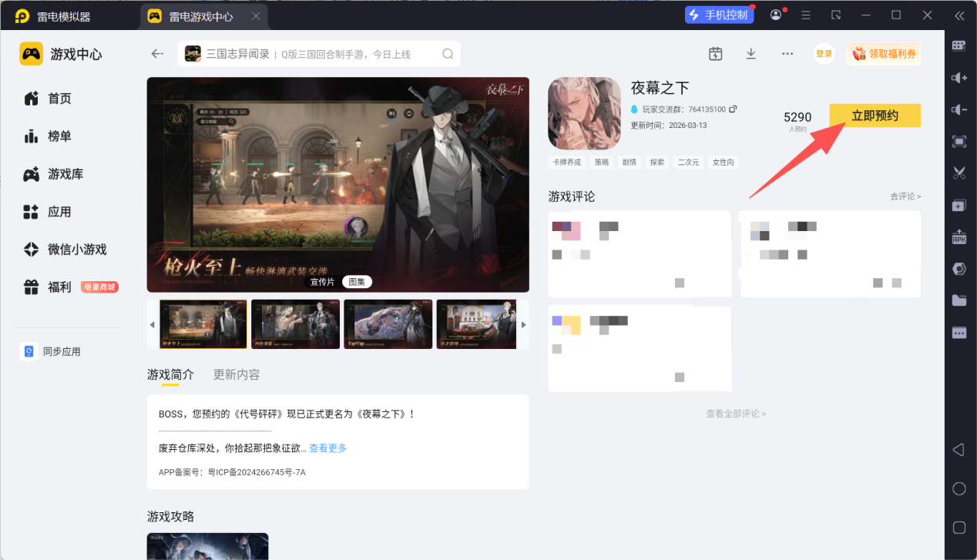Viewport: 977px width, 560px height.
Task: Click the 去评论 link
Action: (x=905, y=196)
